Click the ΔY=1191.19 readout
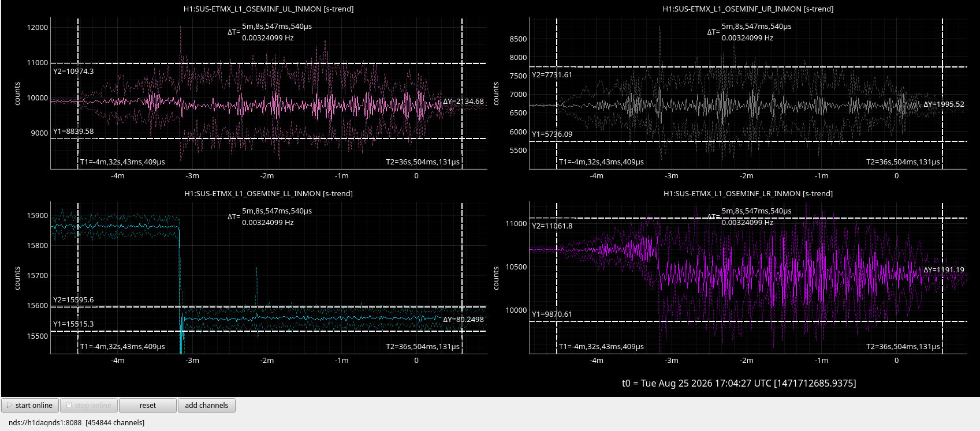Screen dimensions: 980x431 (x=944, y=269)
